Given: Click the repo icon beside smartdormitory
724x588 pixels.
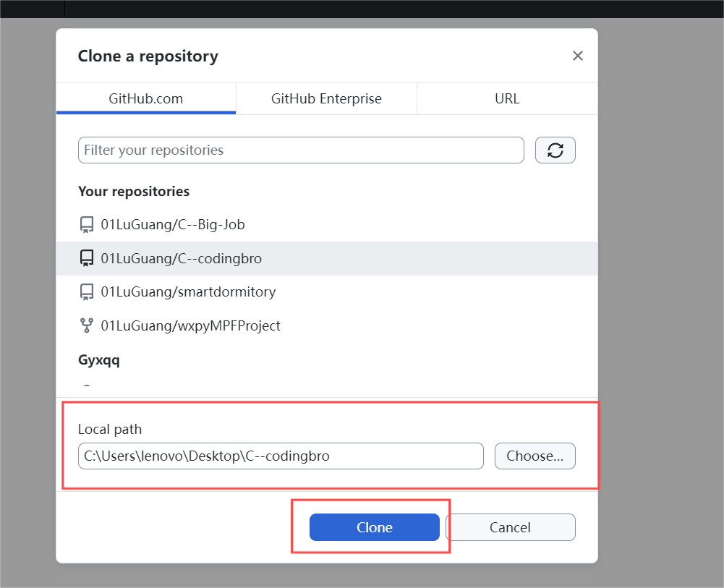Looking at the screenshot, I should [86, 292].
